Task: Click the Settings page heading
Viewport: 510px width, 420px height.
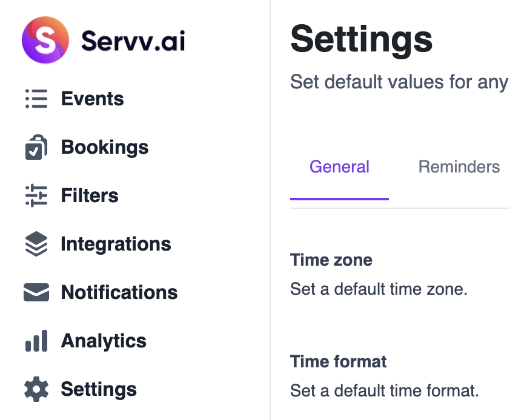Action: (x=361, y=39)
